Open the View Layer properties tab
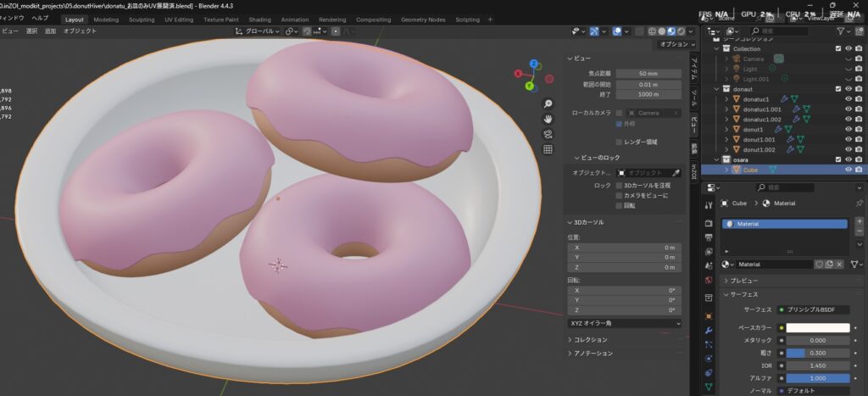The image size is (868, 396). tap(709, 252)
